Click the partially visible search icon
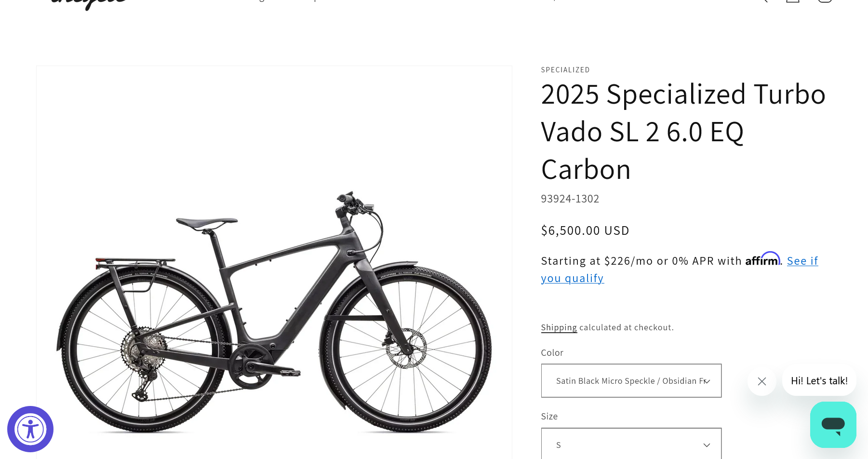This screenshot has width=868, height=459. coord(762,1)
